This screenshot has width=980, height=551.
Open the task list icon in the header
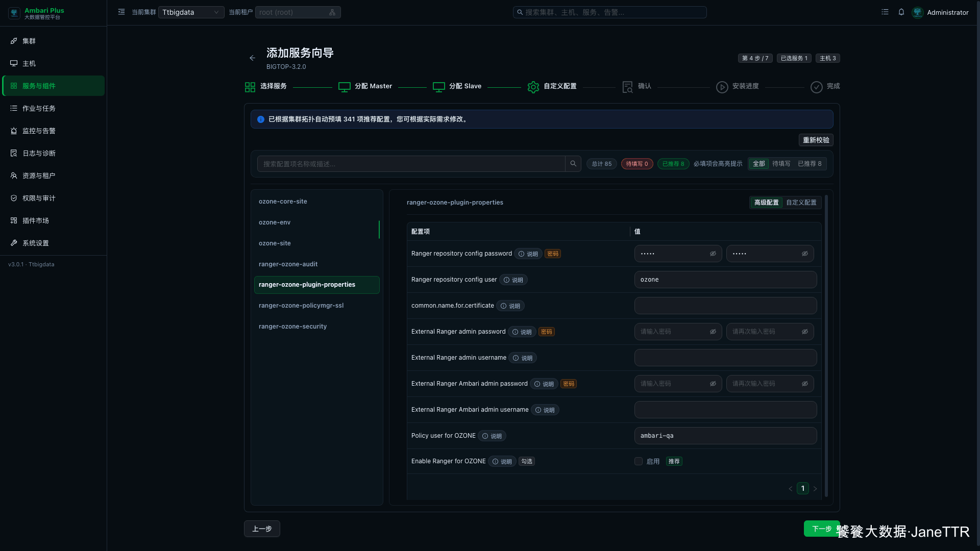885,12
